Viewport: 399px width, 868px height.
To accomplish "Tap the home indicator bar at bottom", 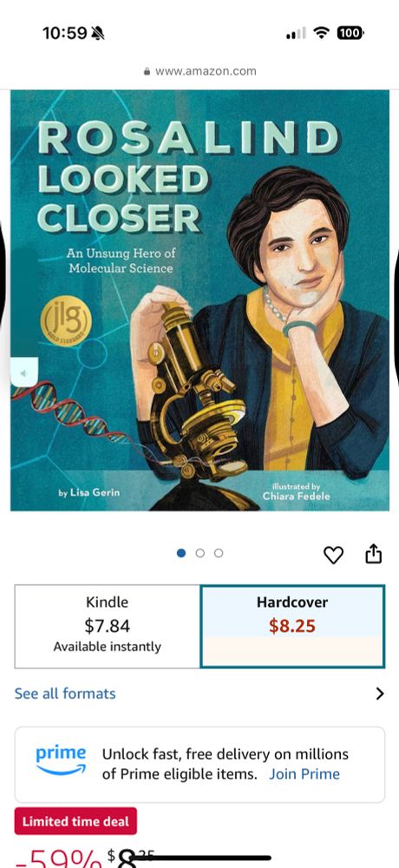I will point(199,858).
